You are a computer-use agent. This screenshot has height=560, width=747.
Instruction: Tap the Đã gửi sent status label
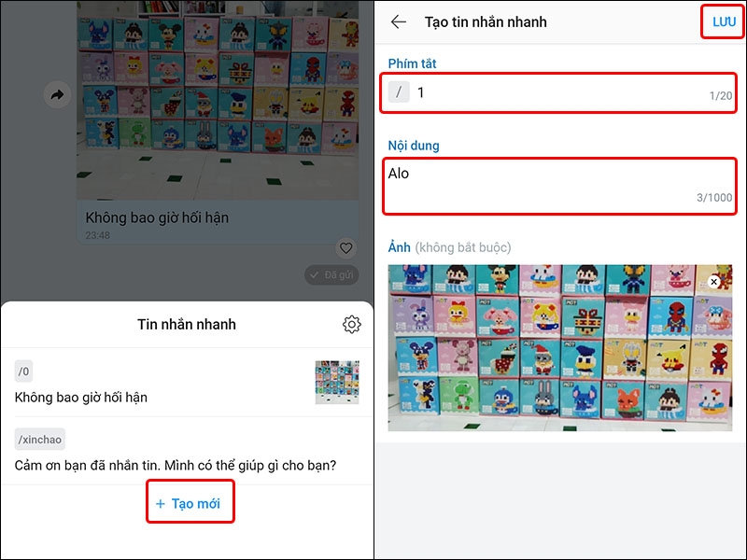[331, 274]
